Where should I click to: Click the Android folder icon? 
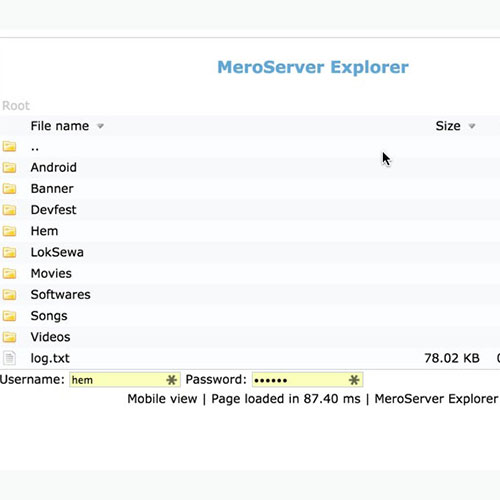click(x=9, y=167)
